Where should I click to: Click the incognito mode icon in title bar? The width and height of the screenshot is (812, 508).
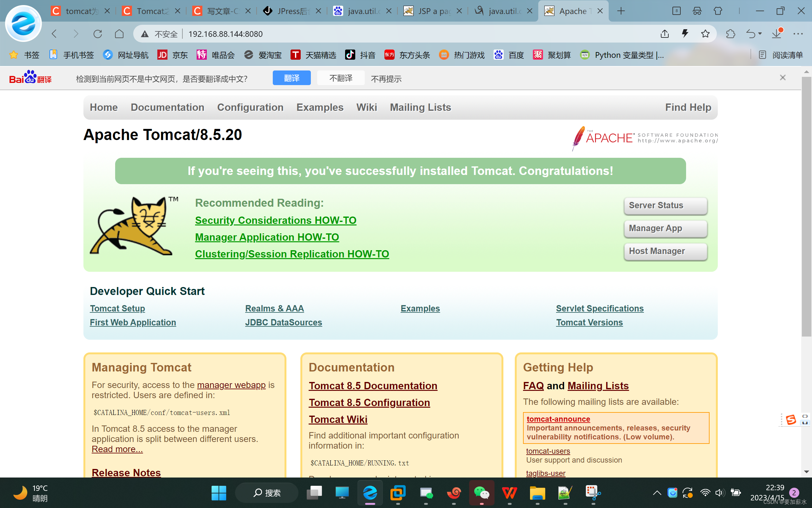coord(697,11)
